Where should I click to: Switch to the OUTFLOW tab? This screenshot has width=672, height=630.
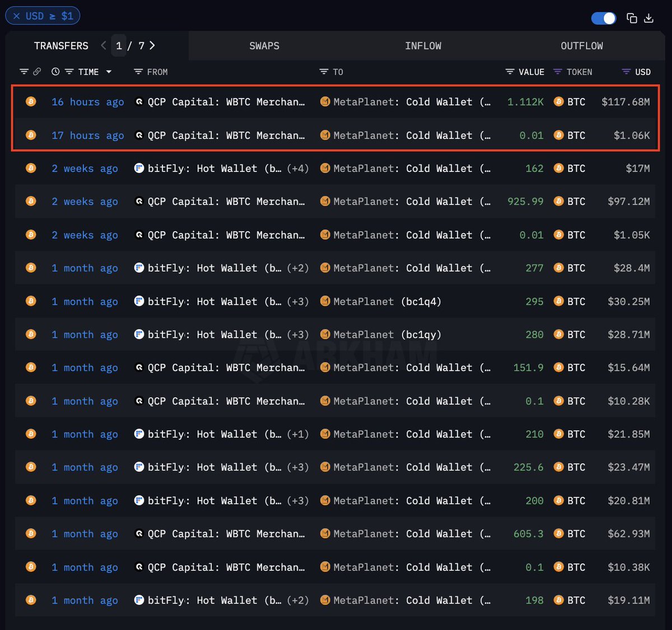point(582,46)
